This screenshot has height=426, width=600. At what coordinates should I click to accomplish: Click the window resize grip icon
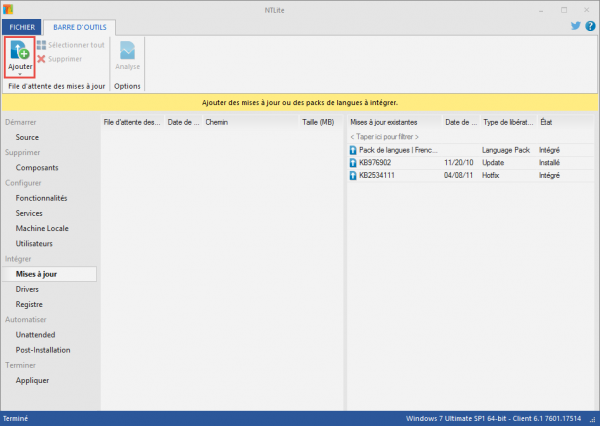[593, 420]
